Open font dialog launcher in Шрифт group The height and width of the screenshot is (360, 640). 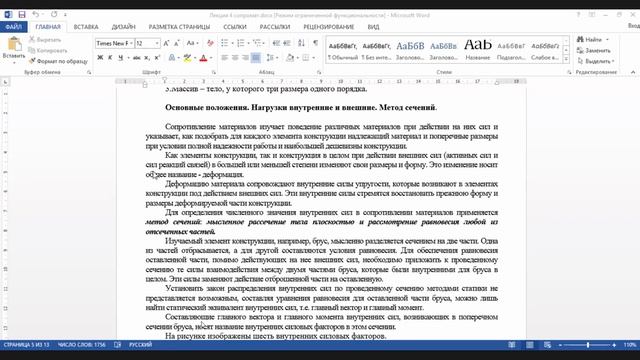click(x=213, y=73)
